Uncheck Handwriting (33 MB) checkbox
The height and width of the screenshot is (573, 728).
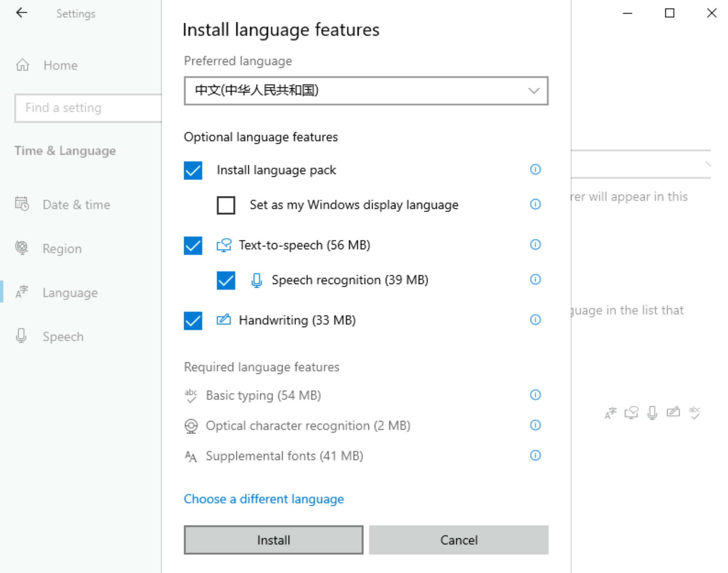(x=193, y=321)
